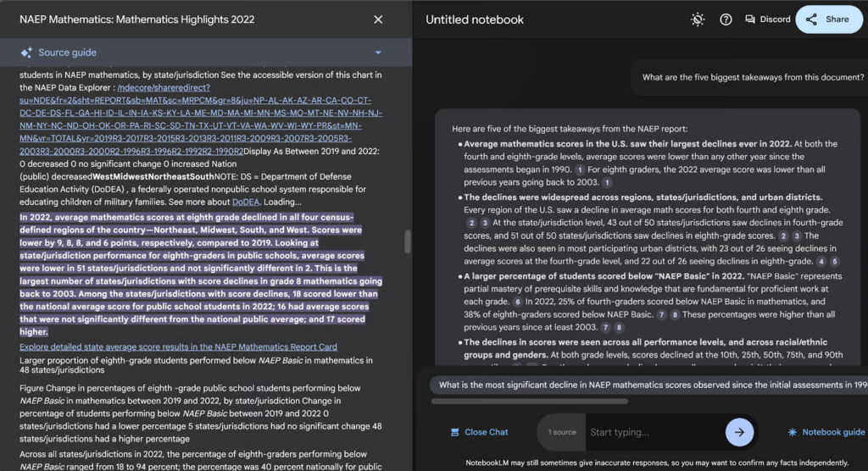Click the 1 source selector chip
The width and height of the screenshot is (868, 471).
click(x=562, y=432)
